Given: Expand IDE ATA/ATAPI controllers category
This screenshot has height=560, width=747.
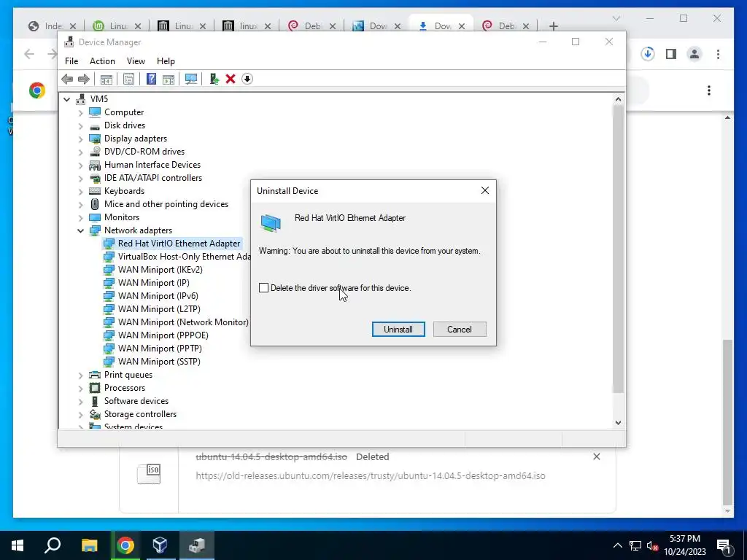Looking at the screenshot, I should coord(80,179).
